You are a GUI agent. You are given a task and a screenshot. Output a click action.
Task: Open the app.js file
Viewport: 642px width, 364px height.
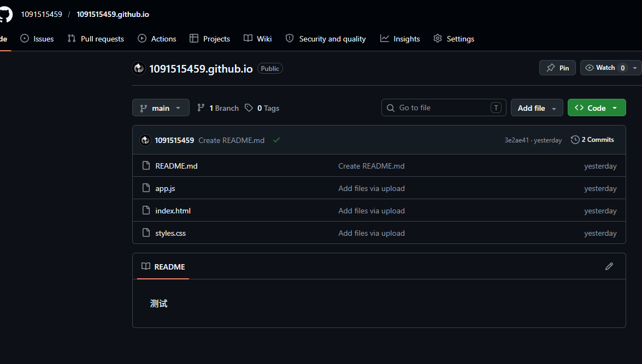(166, 188)
